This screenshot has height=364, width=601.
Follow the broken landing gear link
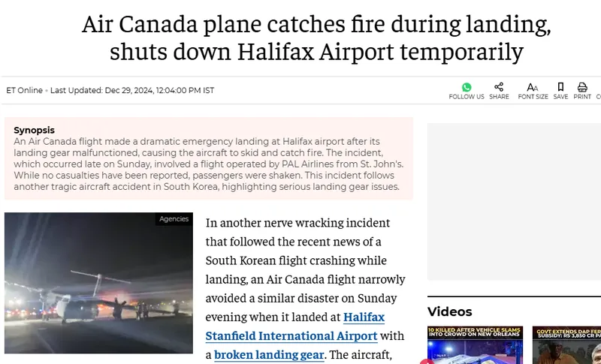tap(269, 355)
